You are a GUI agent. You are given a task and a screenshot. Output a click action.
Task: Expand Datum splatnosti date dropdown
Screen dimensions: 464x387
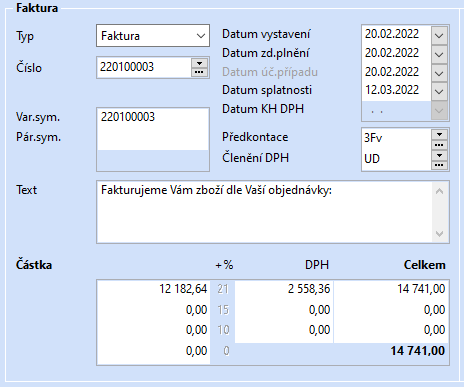(x=439, y=91)
